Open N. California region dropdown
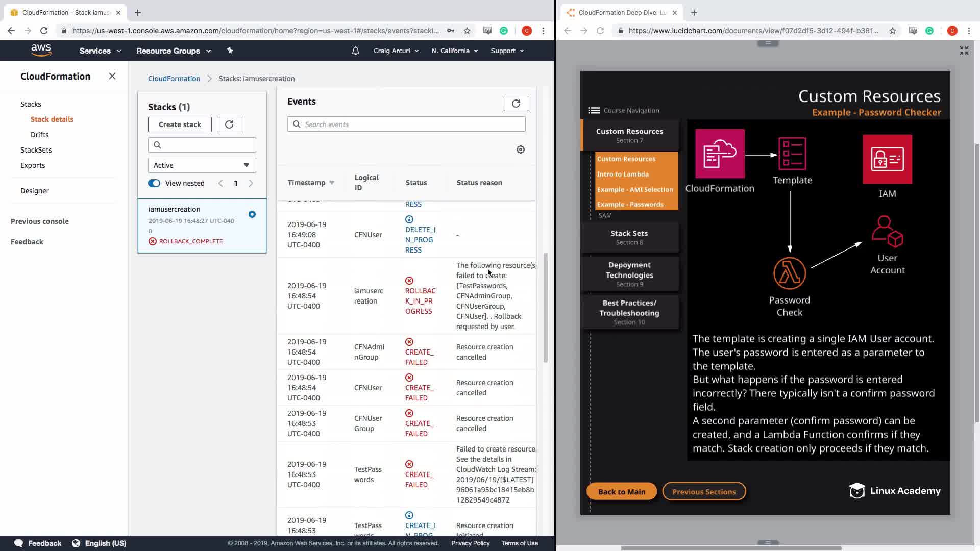980x551 pixels. [x=454, y=51]
